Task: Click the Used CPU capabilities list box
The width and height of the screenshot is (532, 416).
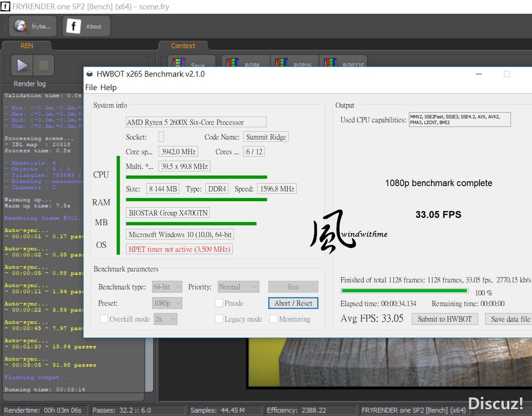Action: click(460, 120)
